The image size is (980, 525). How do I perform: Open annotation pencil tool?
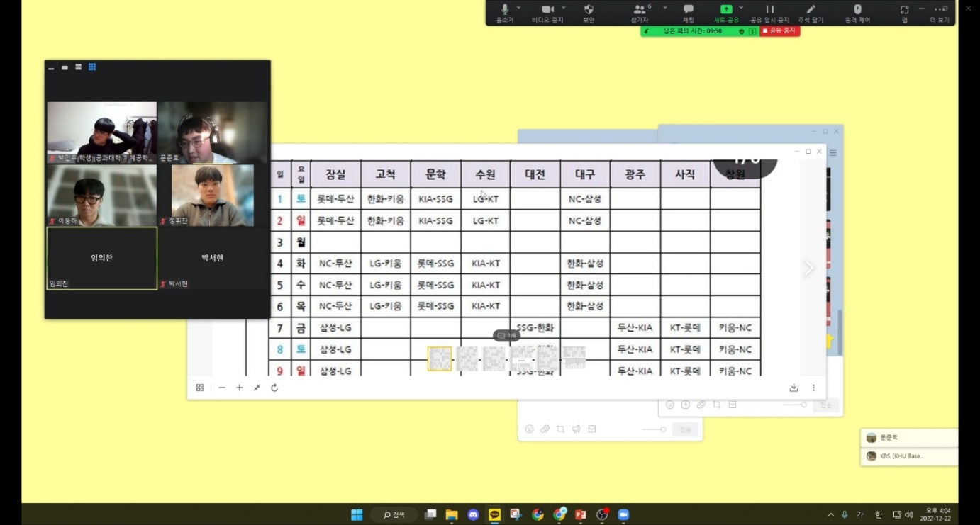point(811,12)
